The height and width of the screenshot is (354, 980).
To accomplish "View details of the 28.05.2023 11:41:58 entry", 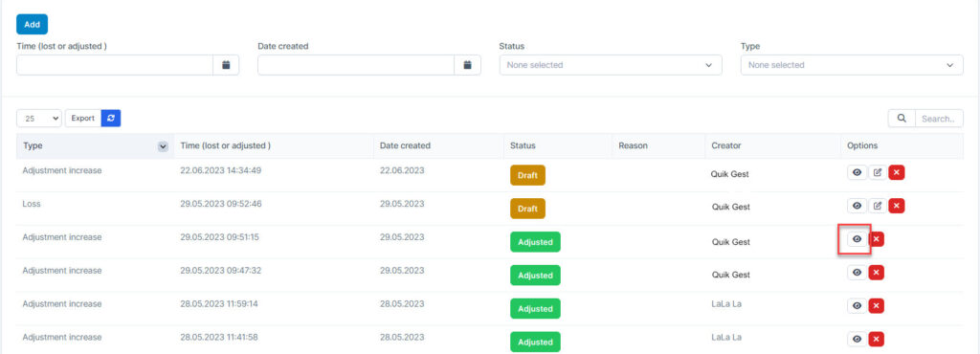I will click(x=857, y=339).
